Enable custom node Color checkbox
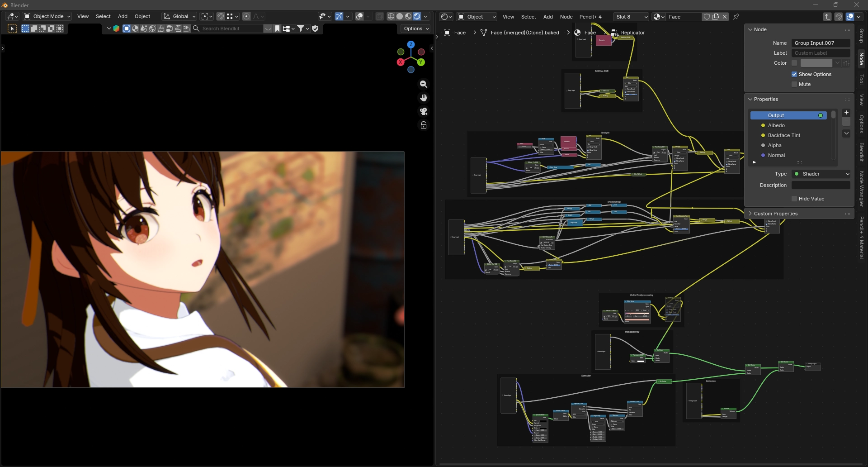 (x=794, y=63)
